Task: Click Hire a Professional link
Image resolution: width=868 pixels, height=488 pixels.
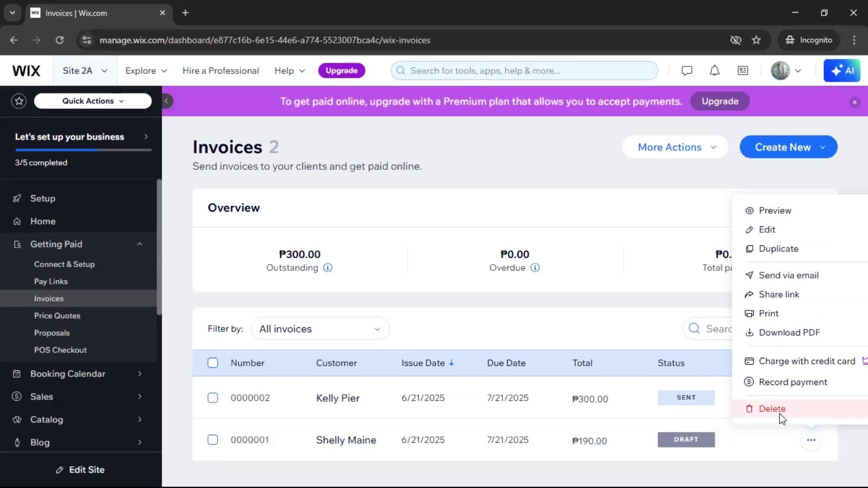Action: [x=221, y=70]
